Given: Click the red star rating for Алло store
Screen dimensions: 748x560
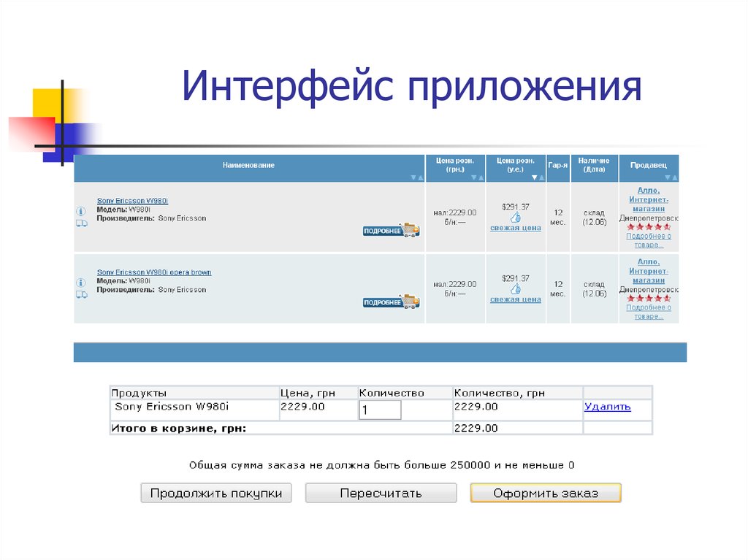Looking at the screenshot, I should click(x=649, y=227).
